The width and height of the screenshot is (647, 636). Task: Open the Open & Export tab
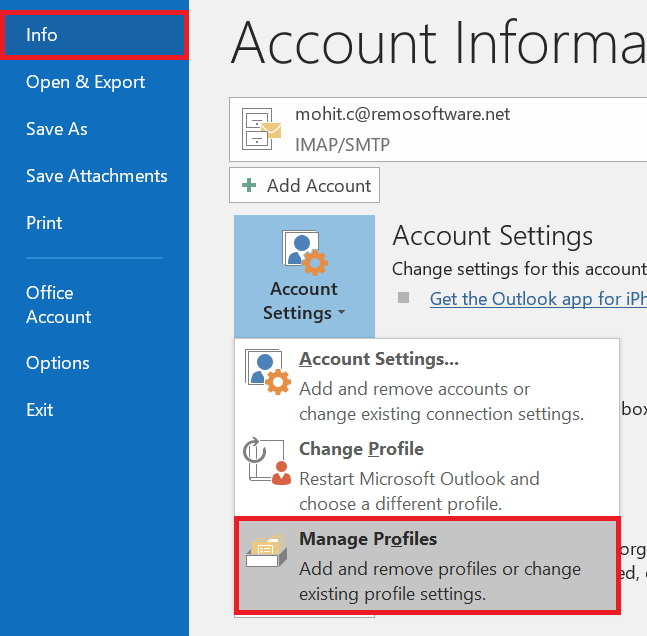click(85, 82)
